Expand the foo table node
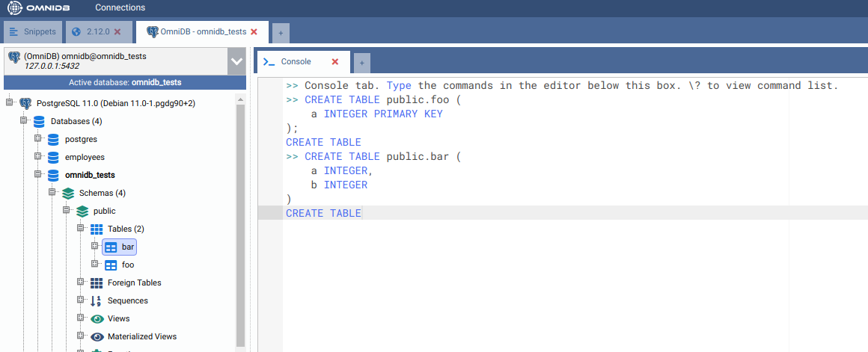The width and height of the screenshot is (868, 352). pyautogui.click(x=95, y=265)
